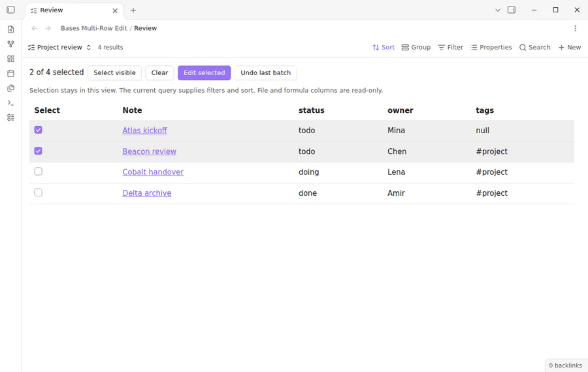Viewport: 588px width, 372px height.
Task: Uncheck the Atlas kickoff row checkbox
Action: pos(39,130)
